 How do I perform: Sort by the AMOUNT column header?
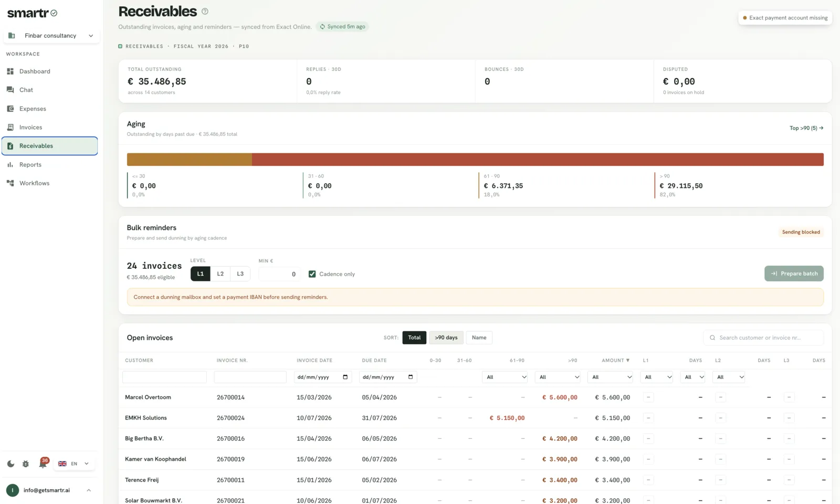pyautogui.click(x=615, y=361)
